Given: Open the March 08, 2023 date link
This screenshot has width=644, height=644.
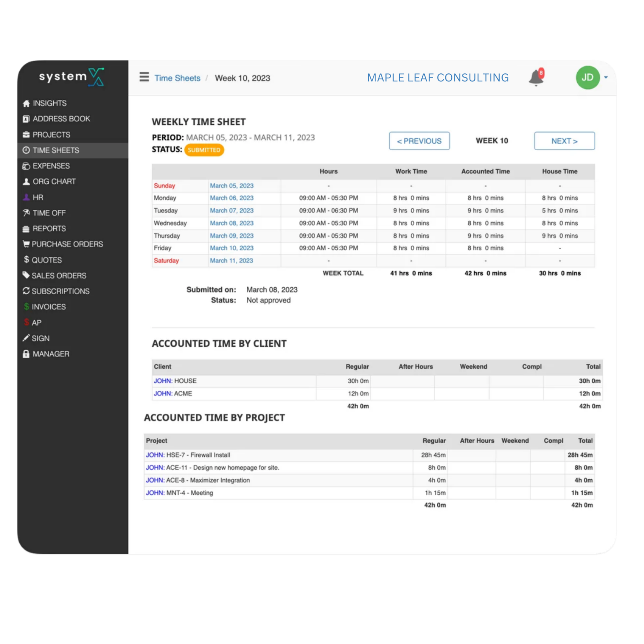Looking at the screenshot, I should pyautogui.click(x=231, y=223).
